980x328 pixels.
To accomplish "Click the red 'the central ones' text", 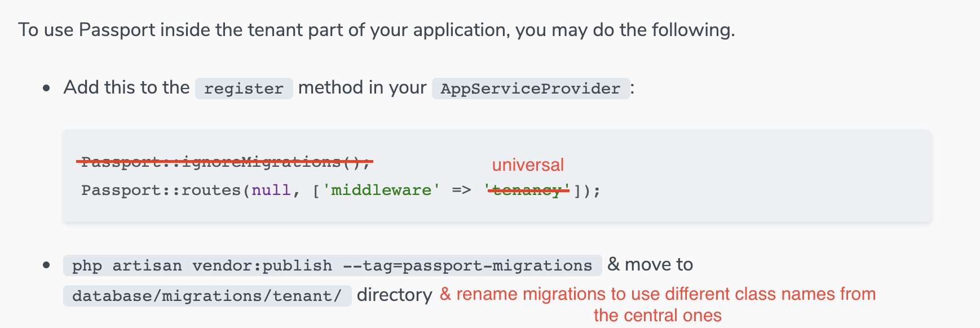I will (657, 316).
